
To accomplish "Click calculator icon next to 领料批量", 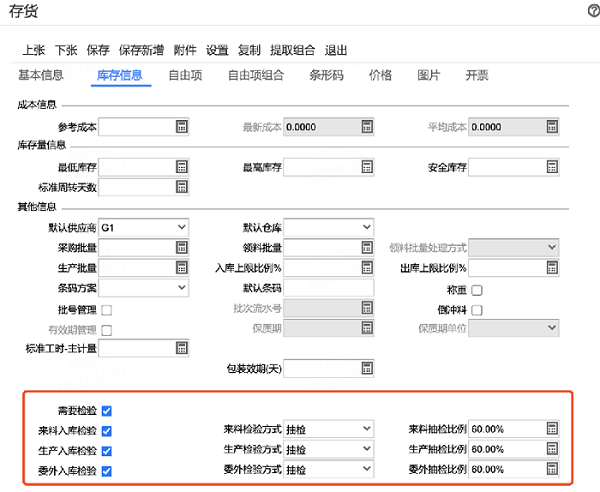I will coord(367,247).
